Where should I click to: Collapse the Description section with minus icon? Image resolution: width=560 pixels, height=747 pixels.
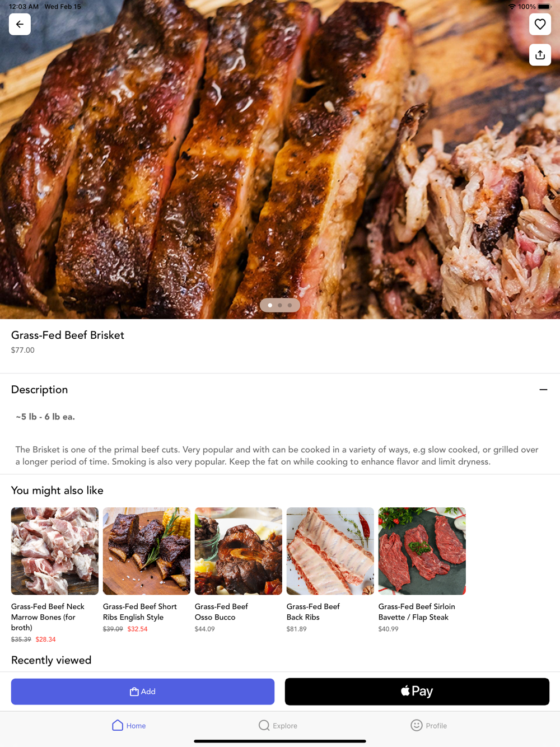coord(543,390)
